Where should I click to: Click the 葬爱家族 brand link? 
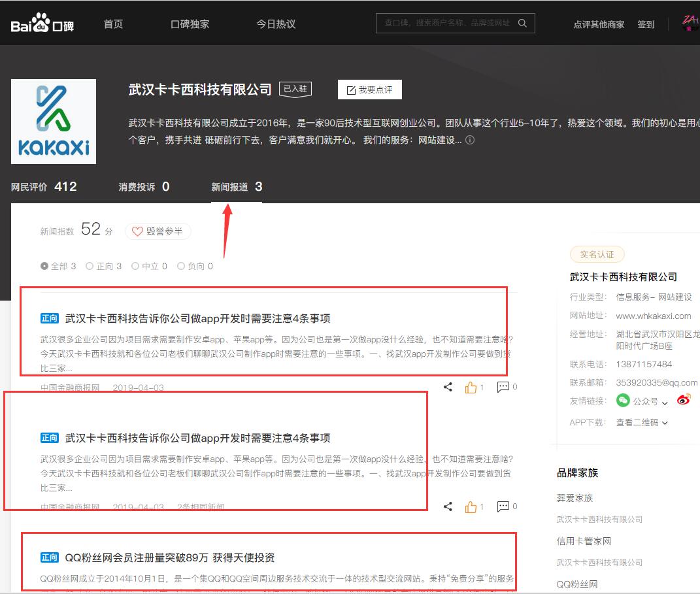[575, 497]
